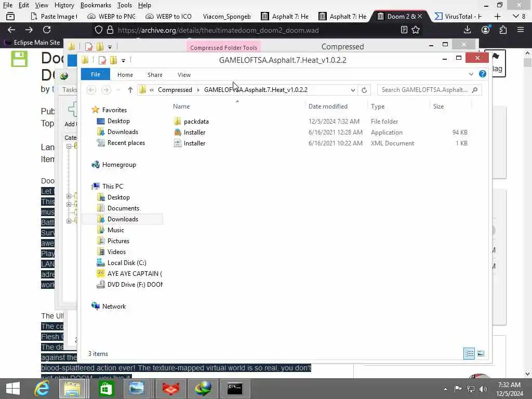The height and width of the screenshot is (399, 532).
Task: Open Firefox File menu
Action: tap(8, 5)
